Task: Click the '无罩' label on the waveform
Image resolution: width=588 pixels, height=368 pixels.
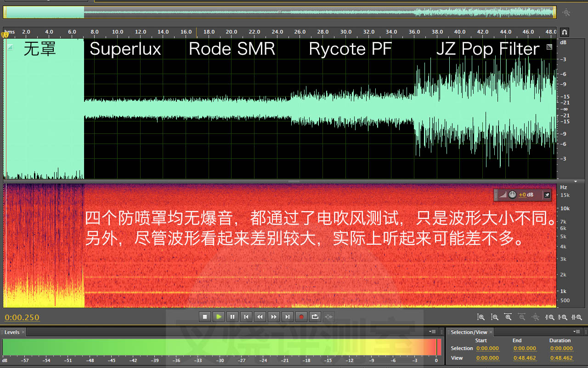Action: tap(40, 48)
